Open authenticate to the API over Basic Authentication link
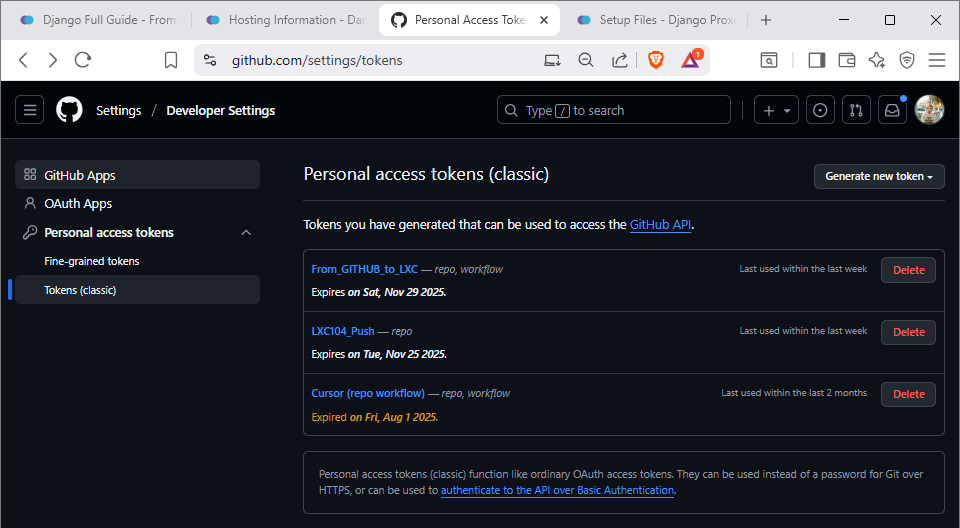Viewport: 960px width, 528px height. (557, 491)
